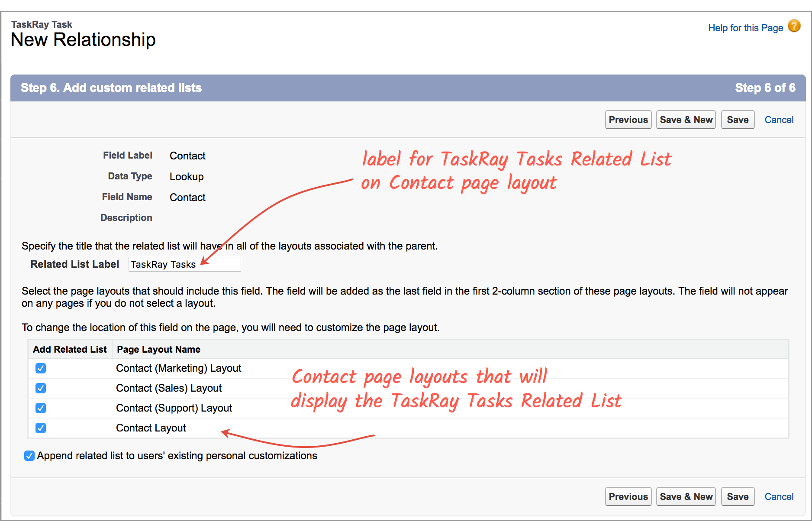Image resolution: width=812 pixels, height=532 pixels.
Task: Click the bottom Previous button
Action: (628, 497)
